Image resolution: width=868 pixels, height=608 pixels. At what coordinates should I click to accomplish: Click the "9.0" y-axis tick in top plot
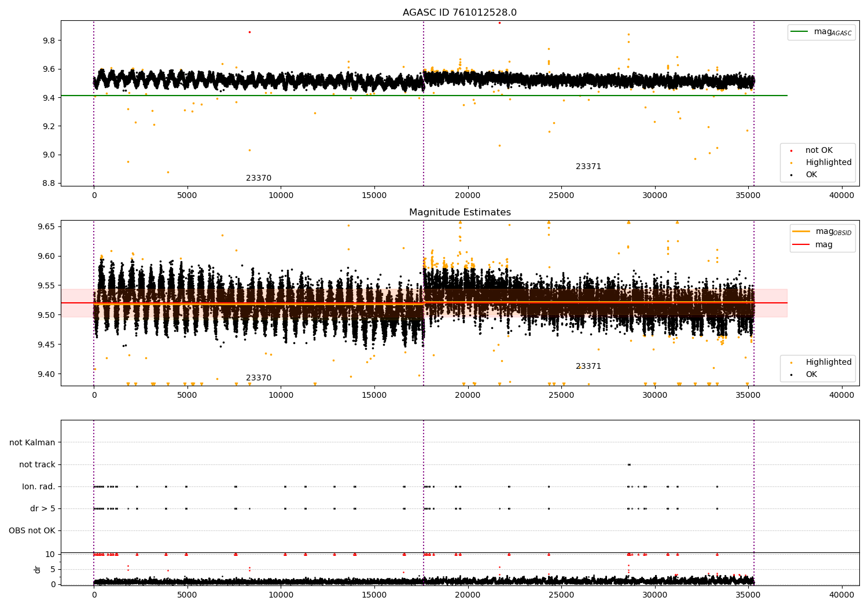pos(49,155)
